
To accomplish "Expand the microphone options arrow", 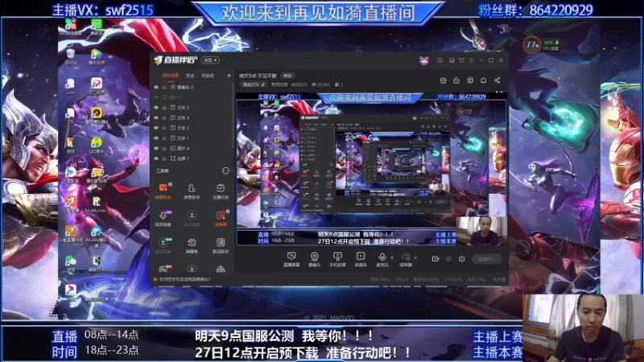I will click(x=392, y=257).
